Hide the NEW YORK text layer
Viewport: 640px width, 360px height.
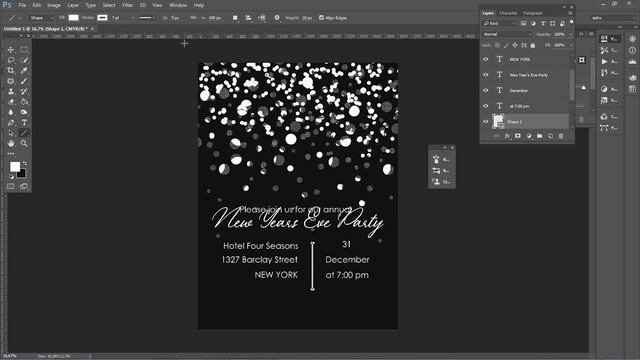point(486,59)
